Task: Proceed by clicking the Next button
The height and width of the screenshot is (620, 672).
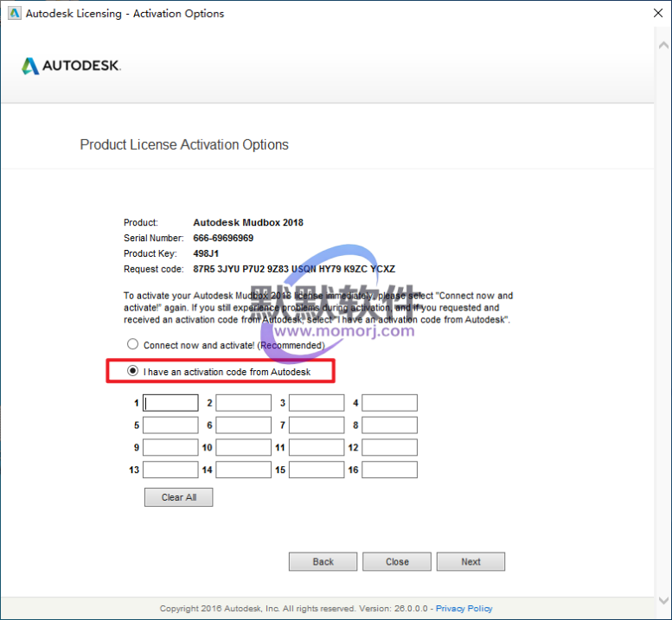Action: (470, 562)
